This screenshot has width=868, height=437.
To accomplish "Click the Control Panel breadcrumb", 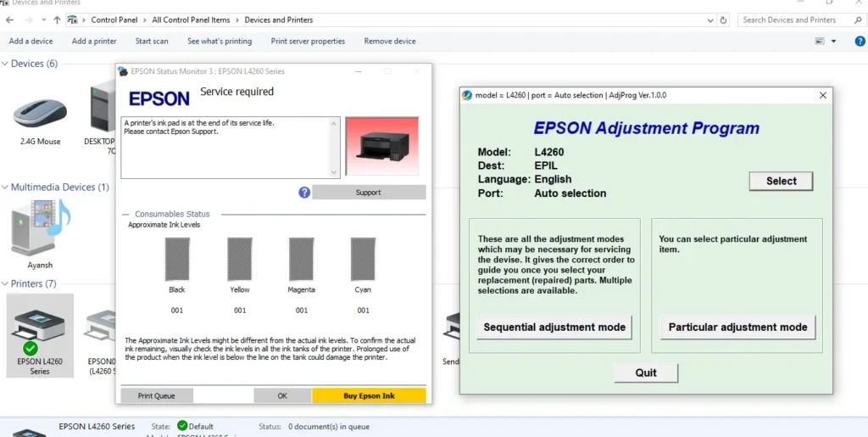I will [x=114, y=20].
